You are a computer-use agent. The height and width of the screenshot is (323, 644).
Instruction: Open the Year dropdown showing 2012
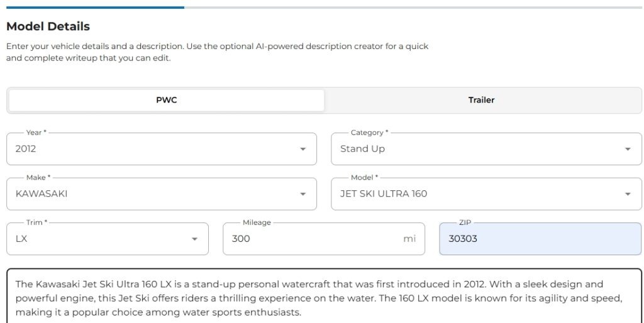[x=151, y=149]
